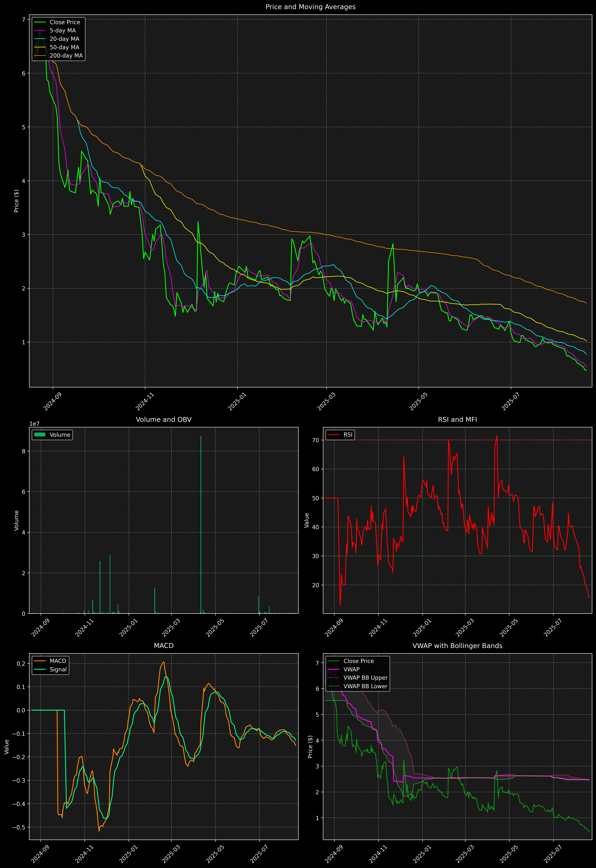The width and height of the screenshot is (596, 868).
Task: Click the tallest volume bar spike
Action: pos(201,523)
